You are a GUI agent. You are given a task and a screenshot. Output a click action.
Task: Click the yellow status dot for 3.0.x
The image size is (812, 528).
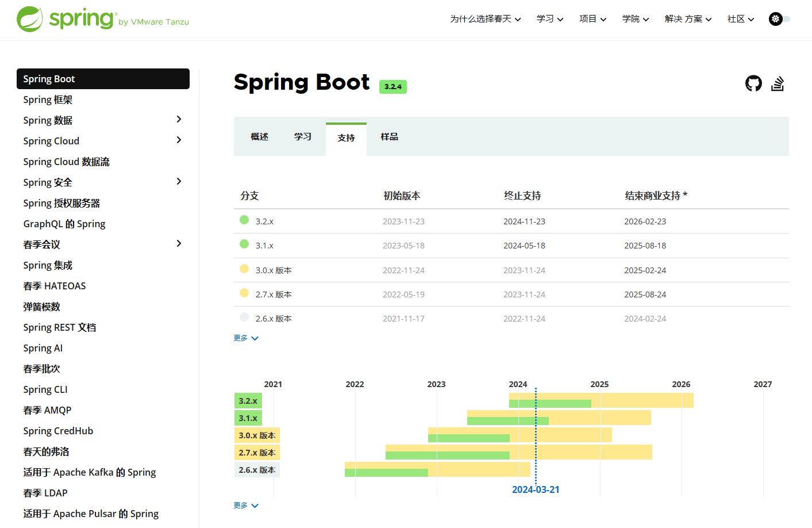click(244, 269)
